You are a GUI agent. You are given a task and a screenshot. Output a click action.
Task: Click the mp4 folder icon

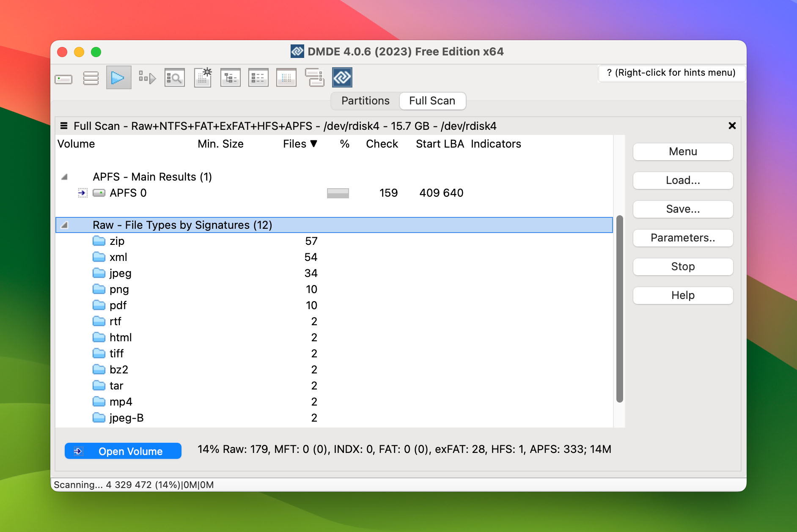(x=99, y=402)
